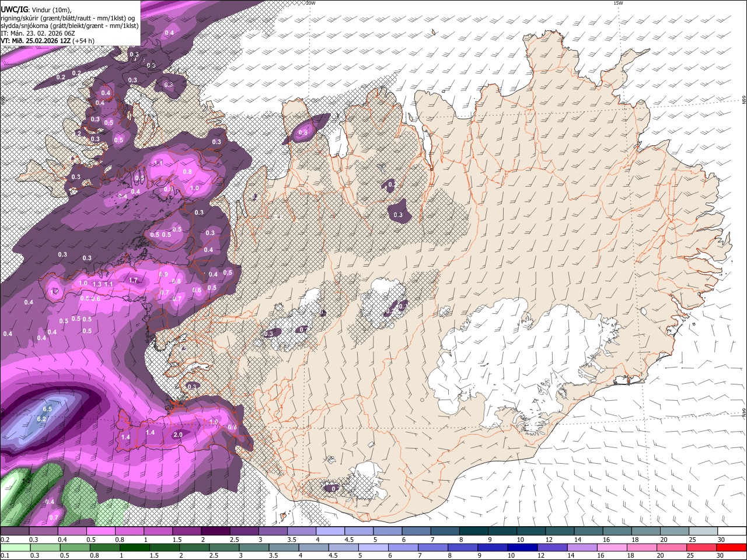Select the rain legend swatch labeled 25
Image resolution: width=747 pixels, height=560 pixels.
pos(701,547)
